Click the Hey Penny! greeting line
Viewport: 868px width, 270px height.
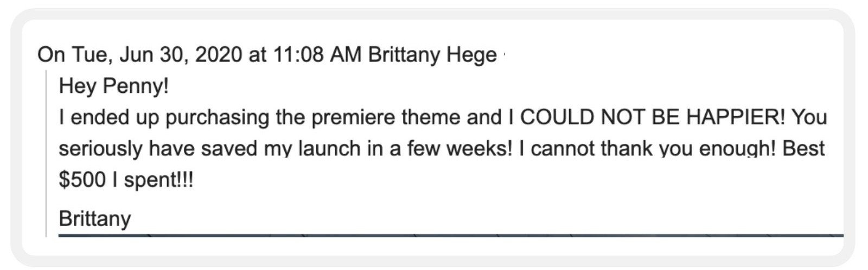coord(113,85)
